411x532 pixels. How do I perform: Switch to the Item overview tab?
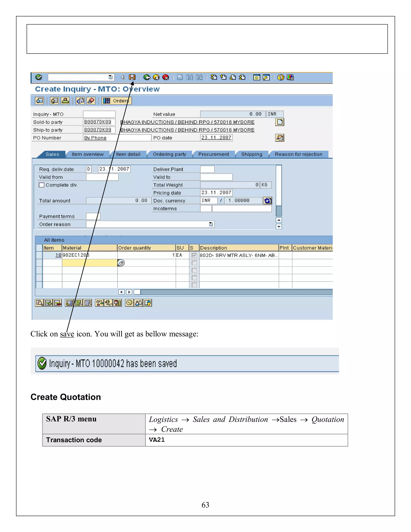tap(87, 154)
